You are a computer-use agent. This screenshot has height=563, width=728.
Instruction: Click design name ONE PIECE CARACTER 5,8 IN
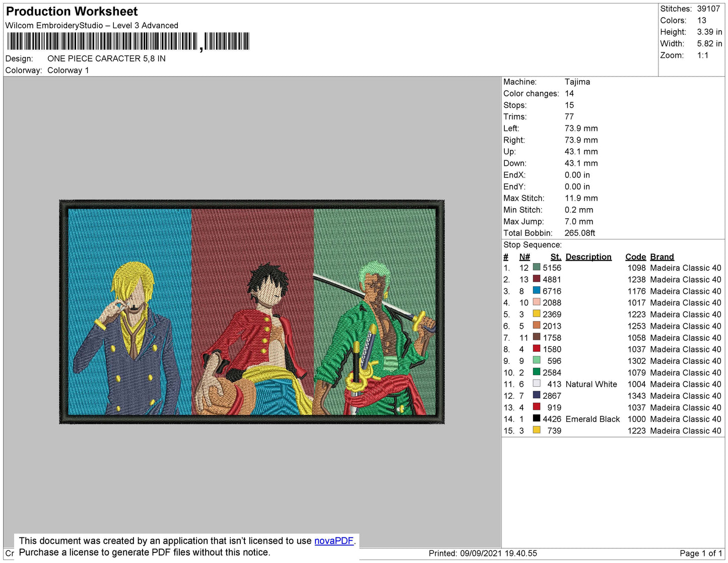pyautogui.click(x=106, y=58)
